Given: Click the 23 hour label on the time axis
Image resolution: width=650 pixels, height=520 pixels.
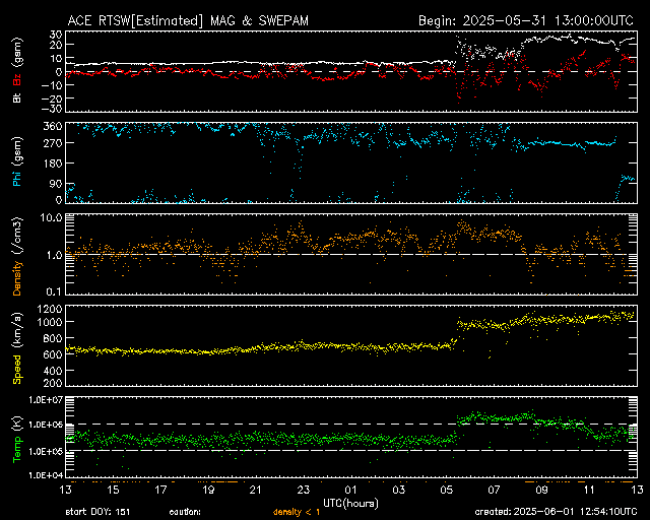Looking at the screenshot, I should (x=303, y=490).
